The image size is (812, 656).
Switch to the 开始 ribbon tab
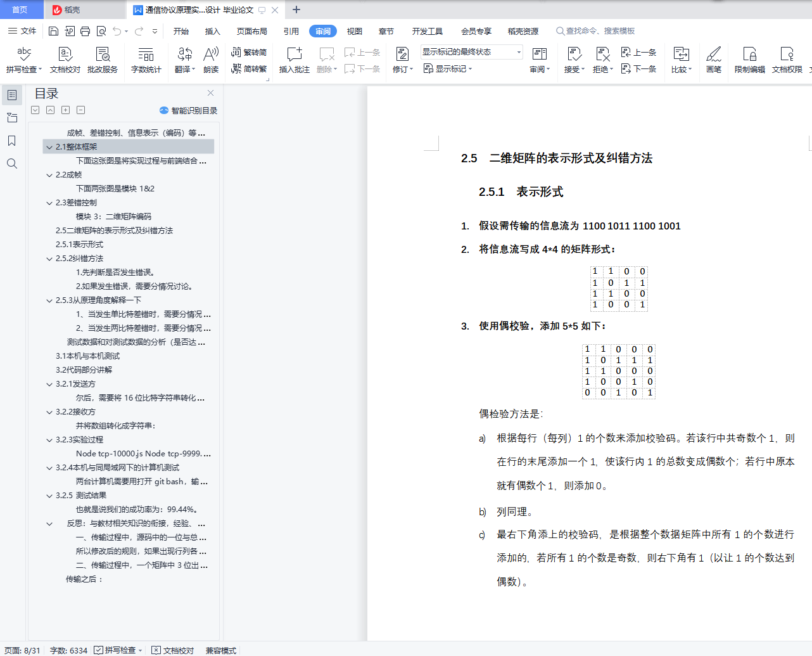pyautogui.click(x=181, y=31)
